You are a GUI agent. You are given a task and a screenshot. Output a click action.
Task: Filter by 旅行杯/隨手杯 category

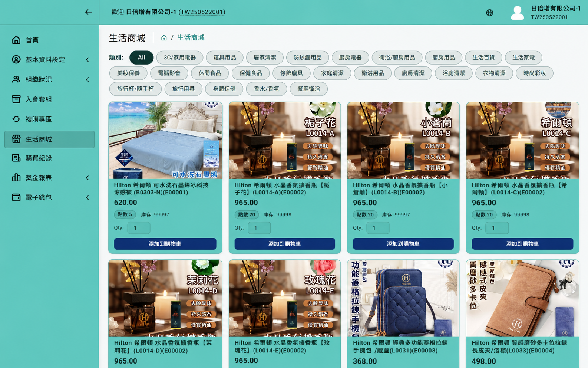(135, 89)
